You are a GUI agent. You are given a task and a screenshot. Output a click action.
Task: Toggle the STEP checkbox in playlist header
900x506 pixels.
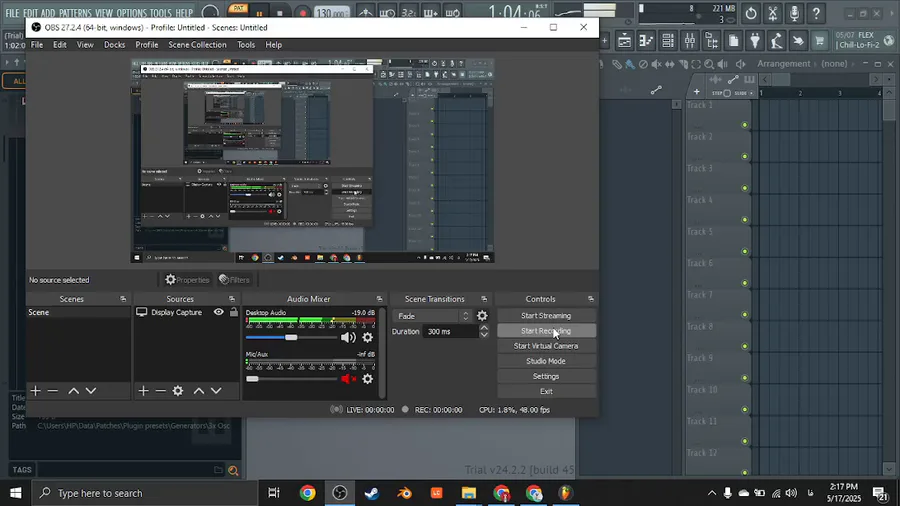pos(727,93)
